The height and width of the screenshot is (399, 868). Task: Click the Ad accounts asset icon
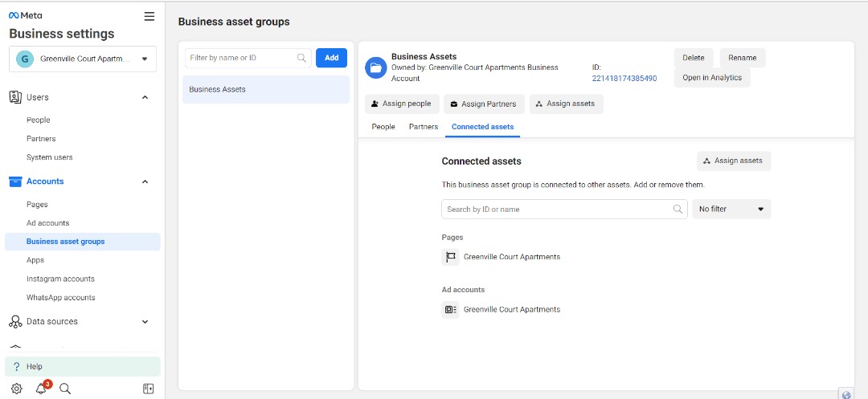[x=451, y=309]
